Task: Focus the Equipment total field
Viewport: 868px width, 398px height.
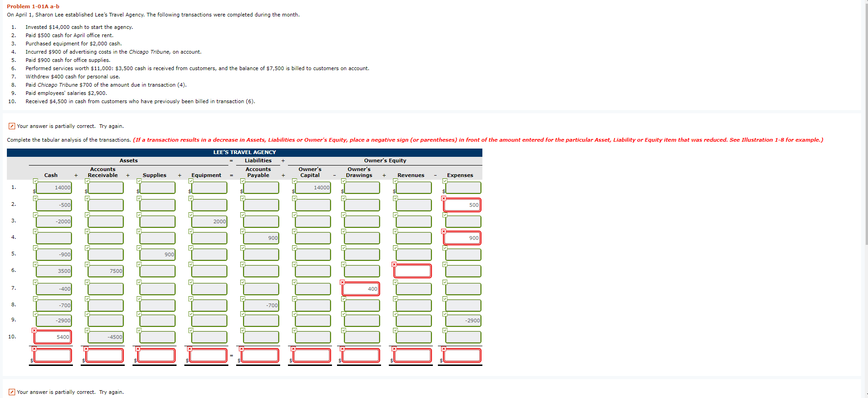Action: (x=208, y=355)
